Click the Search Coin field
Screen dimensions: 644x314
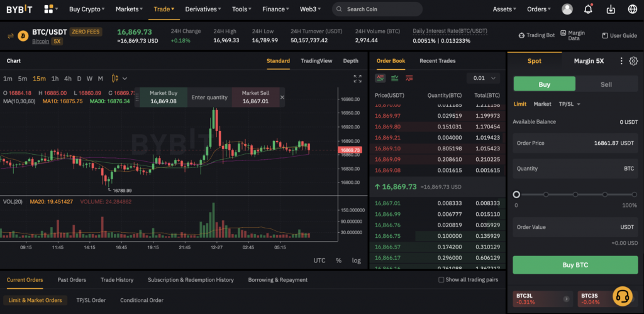(x=377, y=9)
